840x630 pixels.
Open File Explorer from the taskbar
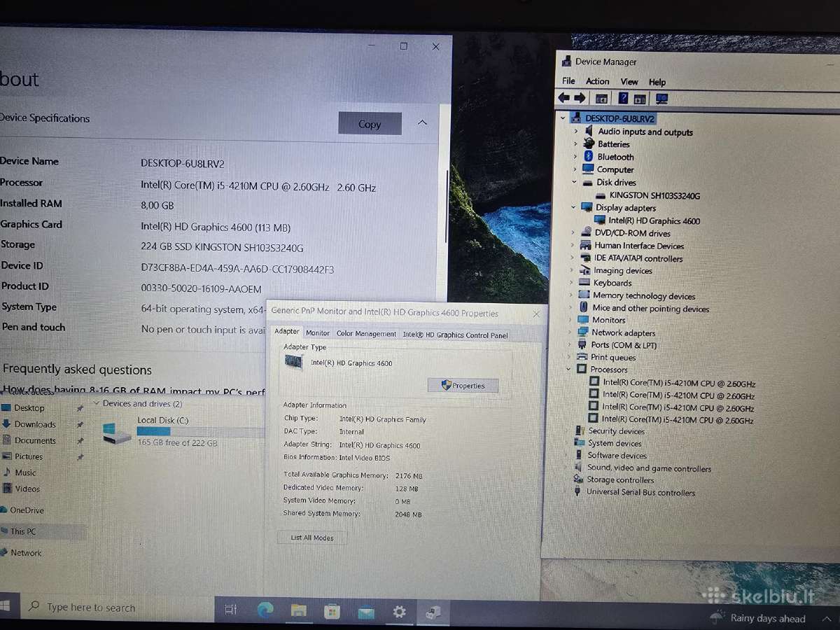299,611
